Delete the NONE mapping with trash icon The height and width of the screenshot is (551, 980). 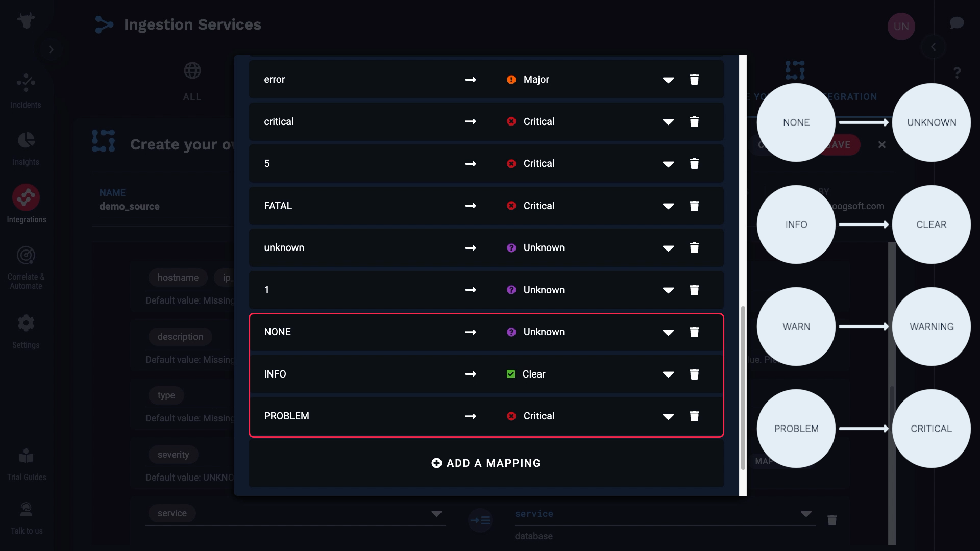coord(694,332)
